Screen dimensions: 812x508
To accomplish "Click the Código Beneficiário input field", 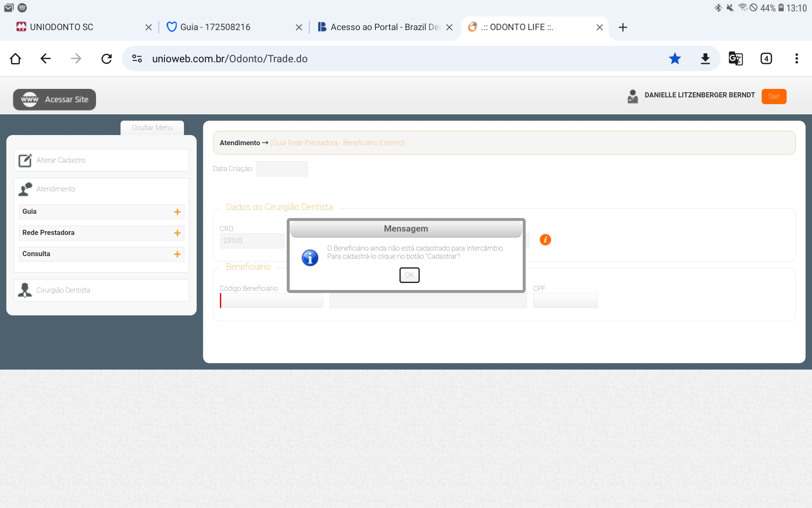I will 272,301.
